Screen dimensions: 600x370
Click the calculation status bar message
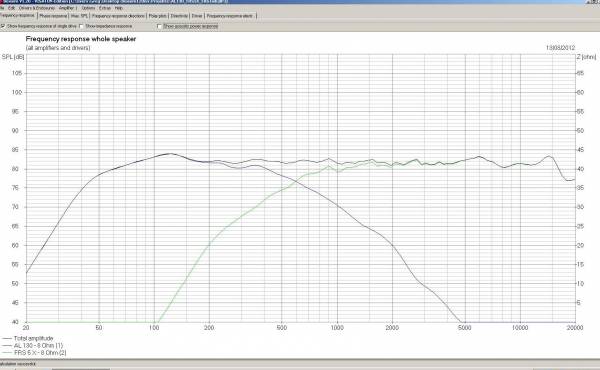[x=18, y=363]
